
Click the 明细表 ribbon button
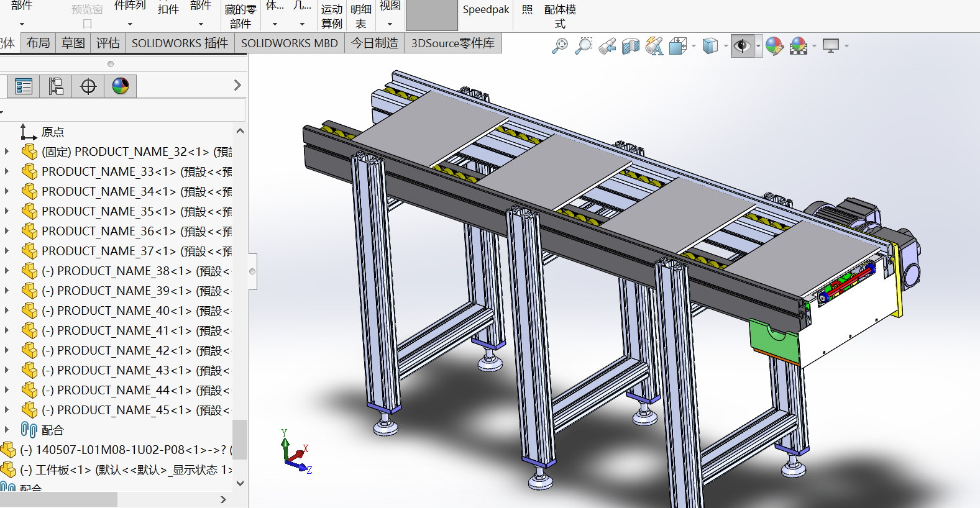(x=361, y=16)
